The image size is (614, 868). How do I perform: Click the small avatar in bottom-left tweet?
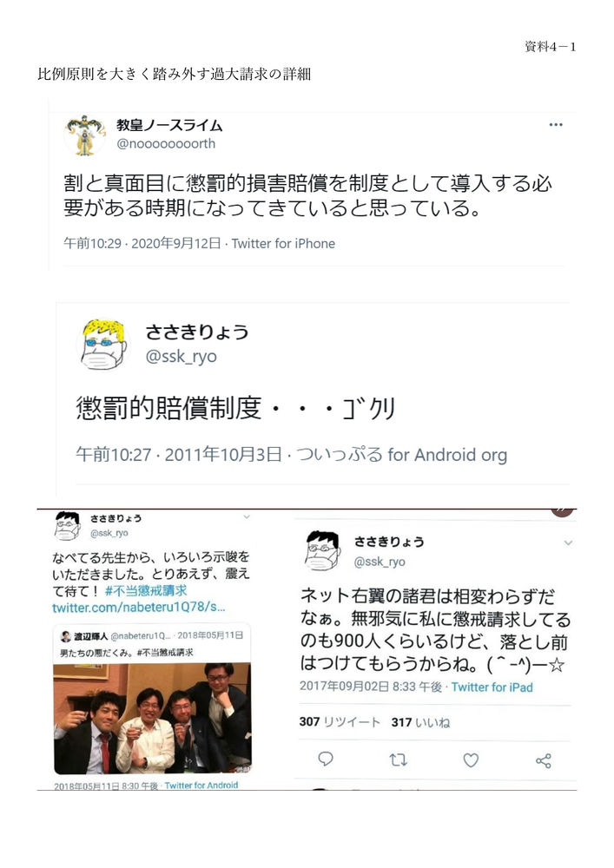pyautogui.click(x=67, y=525)
